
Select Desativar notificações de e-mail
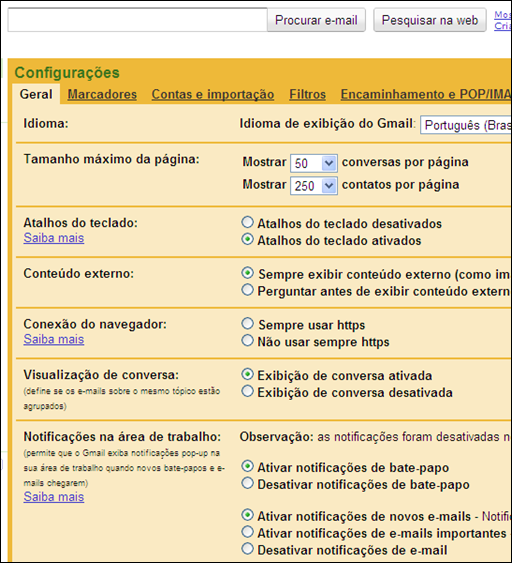pyautogui.click(x=247, y=549)
